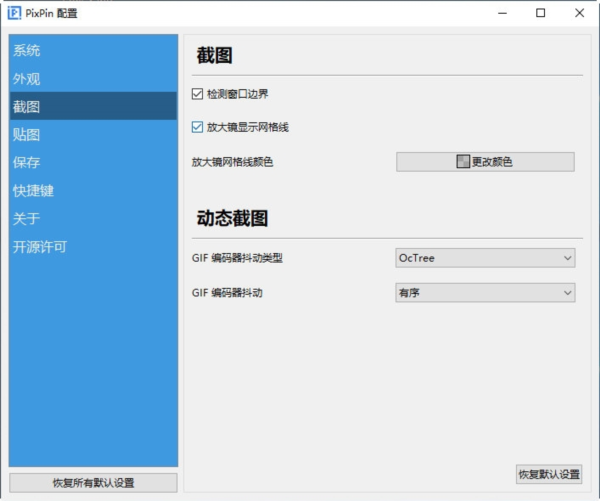This screenshot has height=501, width=600.
Task: Disable 放大镜显示网格线 checkbox
Action: pyautogui.click(x=197, y=127)
